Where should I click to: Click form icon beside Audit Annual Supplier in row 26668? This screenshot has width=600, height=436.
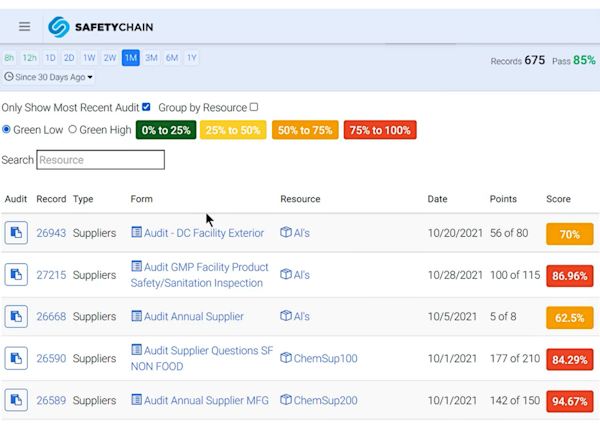tap(136, 316)
